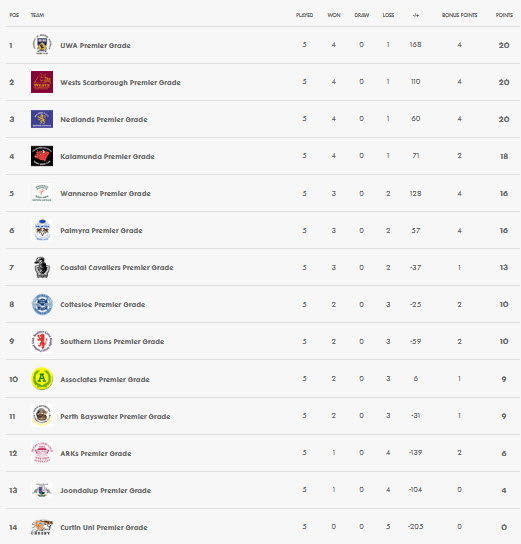The width and height of the screenshot is (521, 544).
Task: Click the PLAYED column header
Action: click(x=304, y=15)
